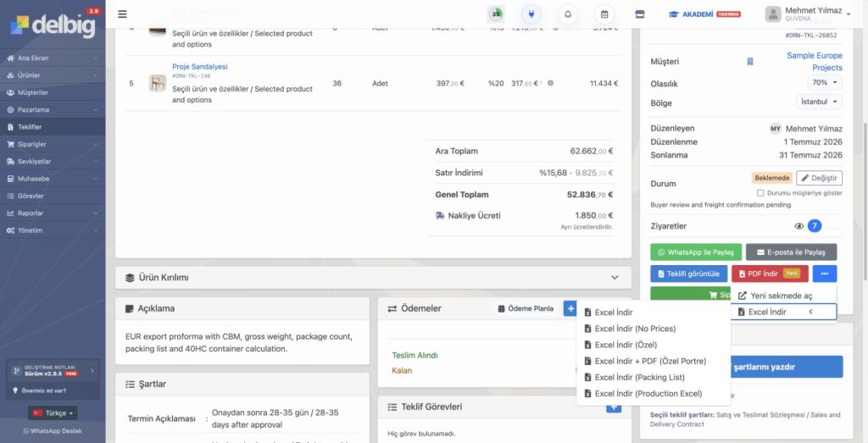Click the Proje Sandalyesi product thumbnail
This screenshot has width=868, height=443.
[157, 83]
